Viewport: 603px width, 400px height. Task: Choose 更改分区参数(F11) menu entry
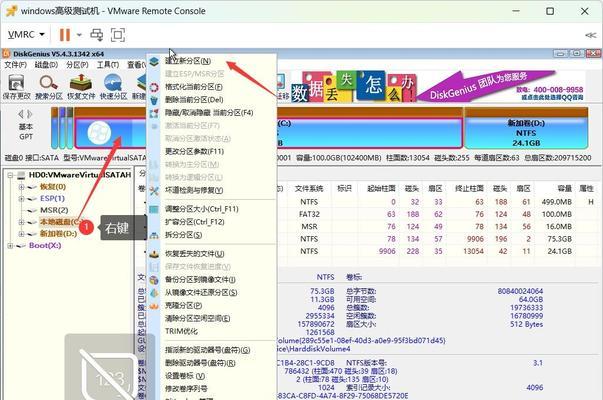pyautogui.click(x=194, y=152)
